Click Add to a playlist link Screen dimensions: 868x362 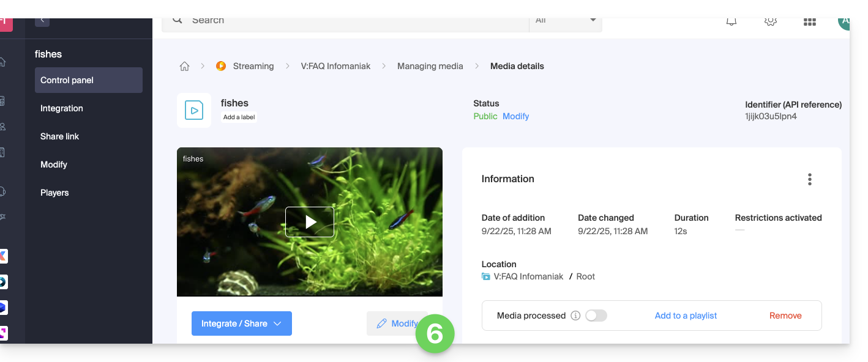pyautogui.click(x=686, y=316)
